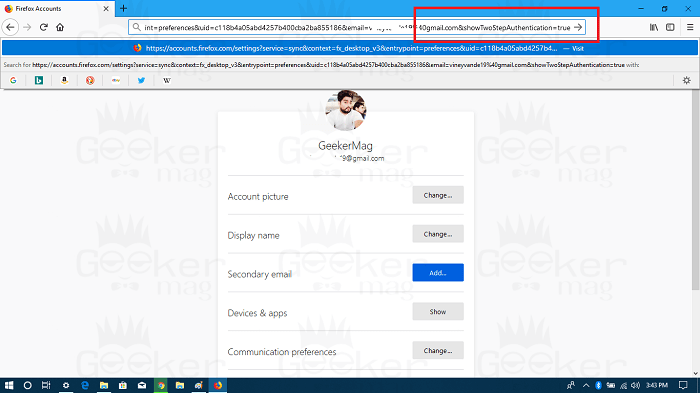The image size is (700, 393).
Task: Open a new tab with plus button
Action: coord(124,8)
